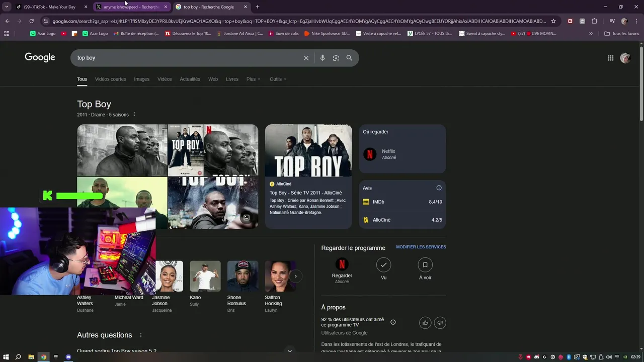Image resolution: width=644 pixels, height=362 pixels.
Task: Open the IMDb 8,4/10 rating row
Action: [403, 202]
